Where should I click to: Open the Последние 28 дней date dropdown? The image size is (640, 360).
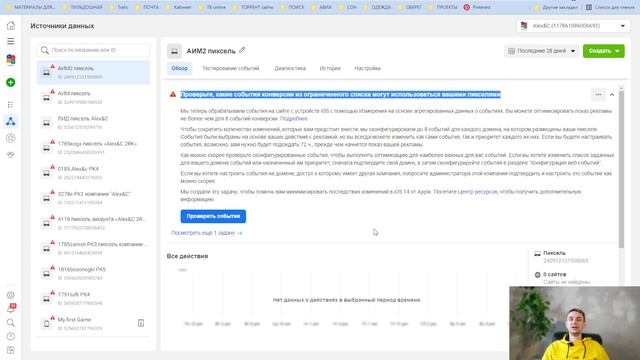tap(541, 51)
